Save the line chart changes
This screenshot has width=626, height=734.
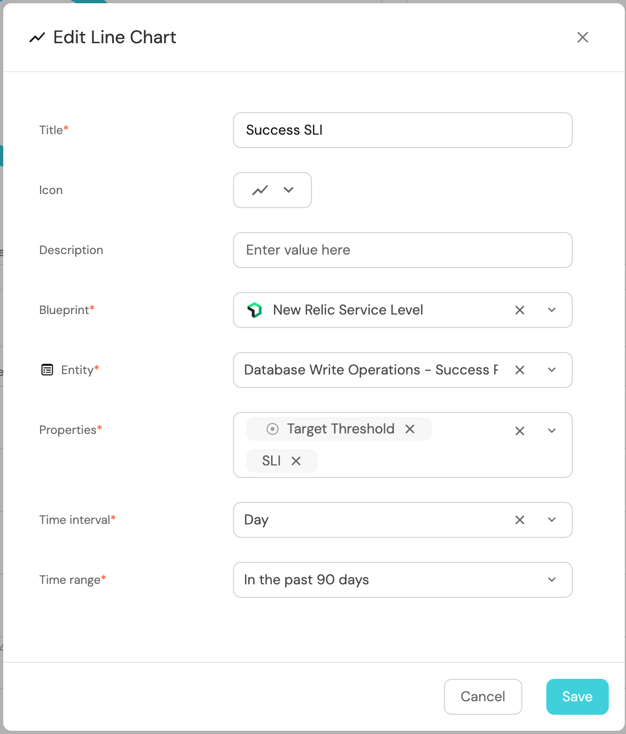pos(576,697)
